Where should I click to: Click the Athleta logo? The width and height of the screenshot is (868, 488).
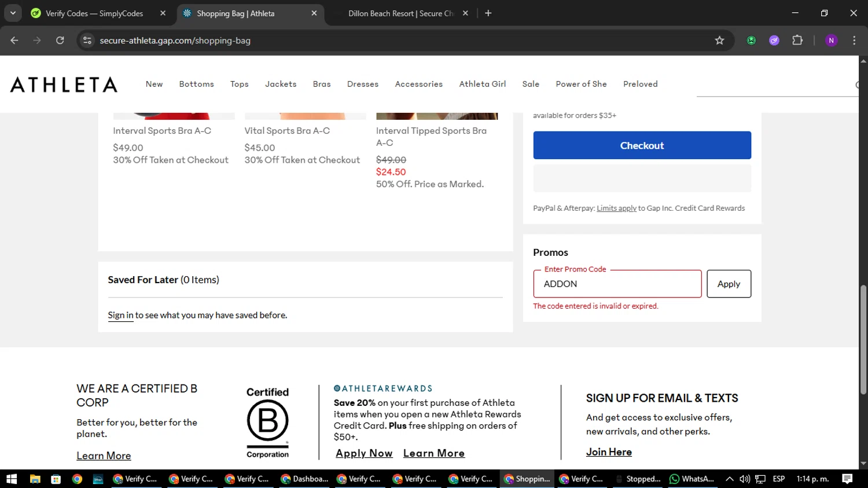64,85
